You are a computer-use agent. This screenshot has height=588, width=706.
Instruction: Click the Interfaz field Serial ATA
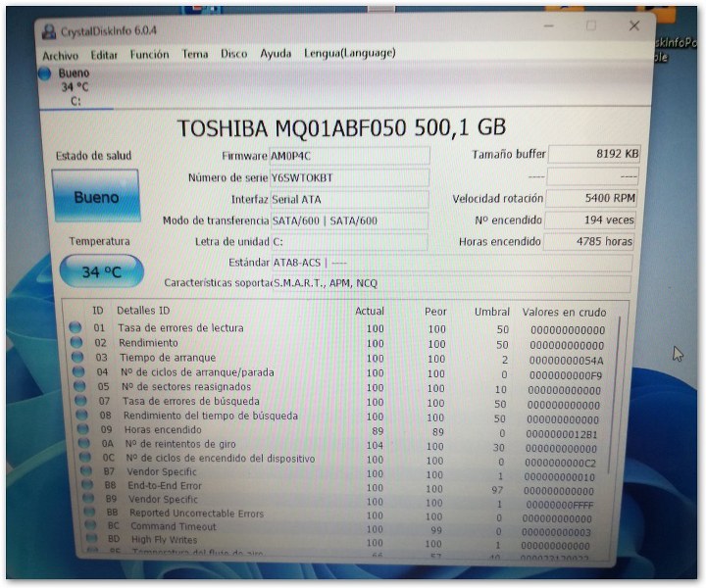(349, 199)
